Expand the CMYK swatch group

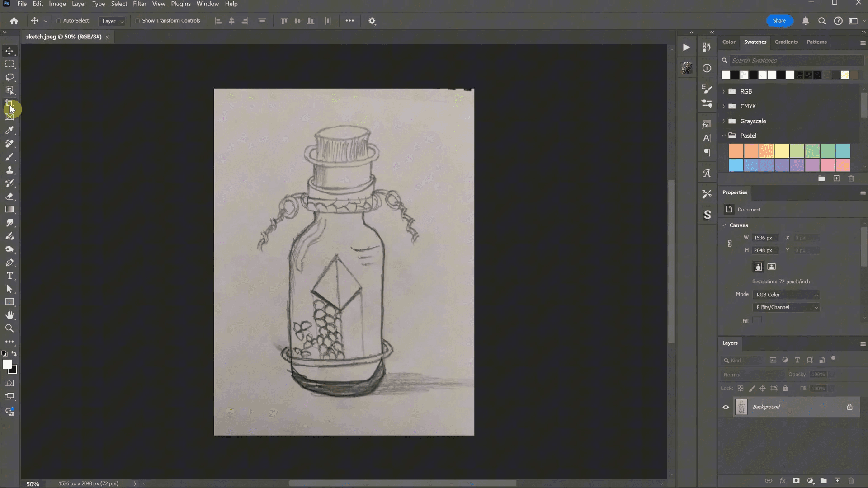[724, 106]
